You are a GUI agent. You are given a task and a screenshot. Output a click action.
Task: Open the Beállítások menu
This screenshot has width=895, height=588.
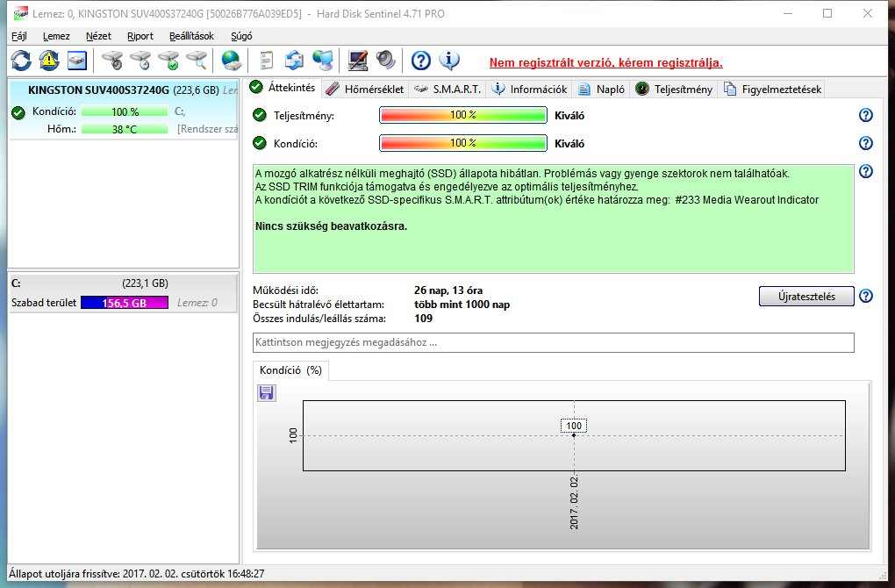point(191,36)
